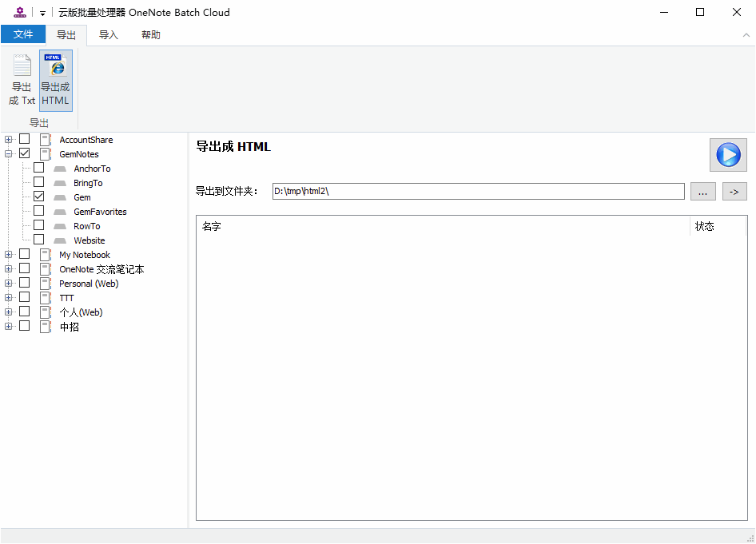
Task: Click the Website section icon
Action: point(60,240)
